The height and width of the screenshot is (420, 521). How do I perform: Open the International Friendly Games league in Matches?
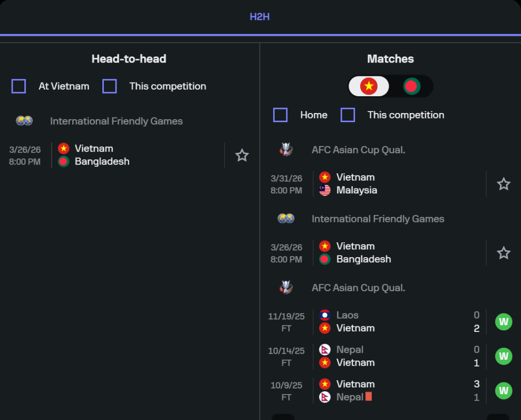click(378, 219)
